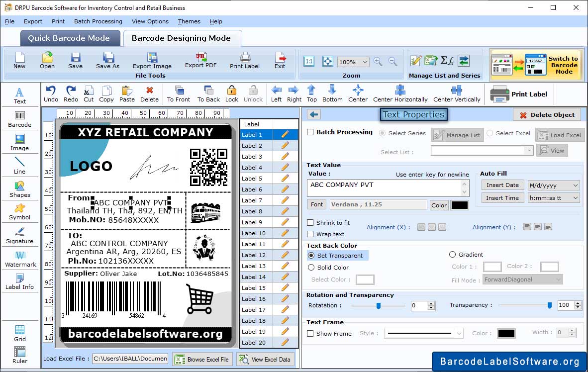Image resolution: width=588 pixels, height=372 pixels.
Task: Bring object To Front
Action: coord(179,94)
